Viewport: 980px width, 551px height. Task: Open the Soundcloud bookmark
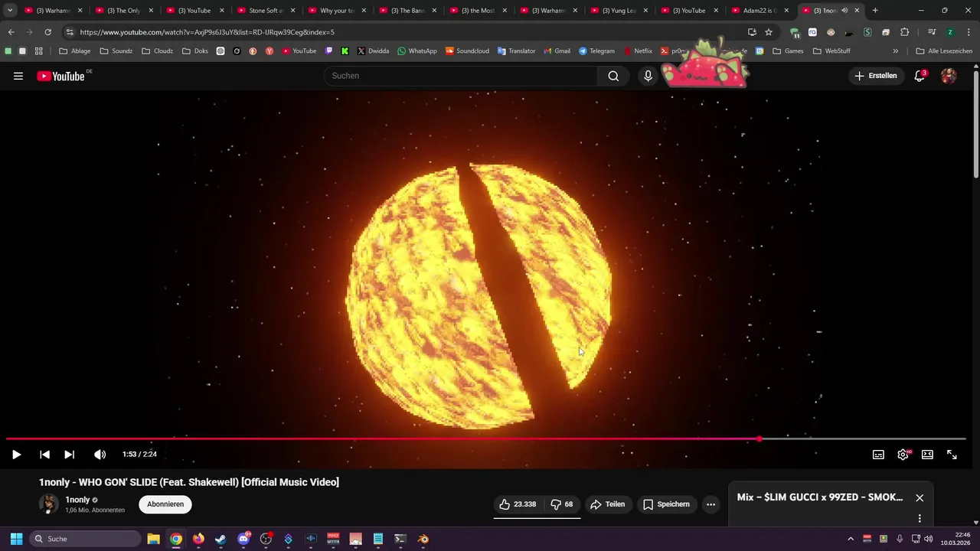467,51
